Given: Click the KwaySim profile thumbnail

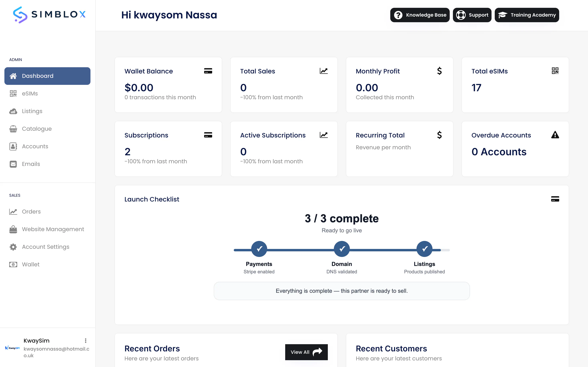Looking at the screenshot, I should point(12,348).
